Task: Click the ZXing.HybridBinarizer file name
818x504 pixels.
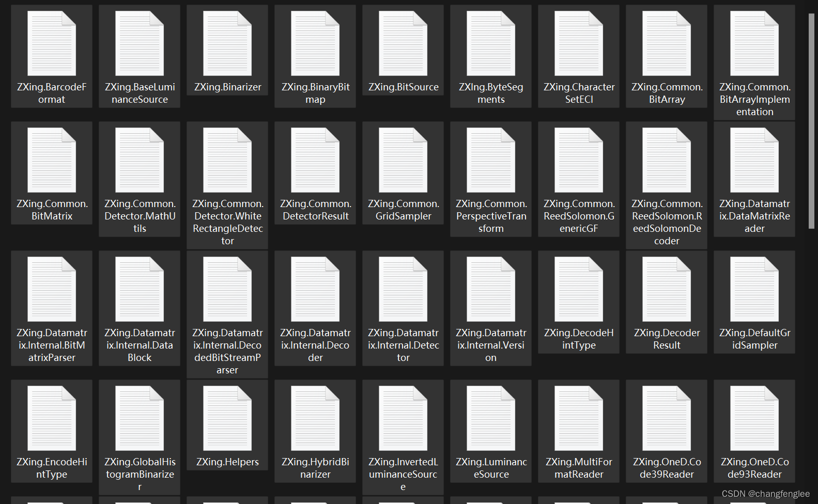Action: [x=315, y=468]
